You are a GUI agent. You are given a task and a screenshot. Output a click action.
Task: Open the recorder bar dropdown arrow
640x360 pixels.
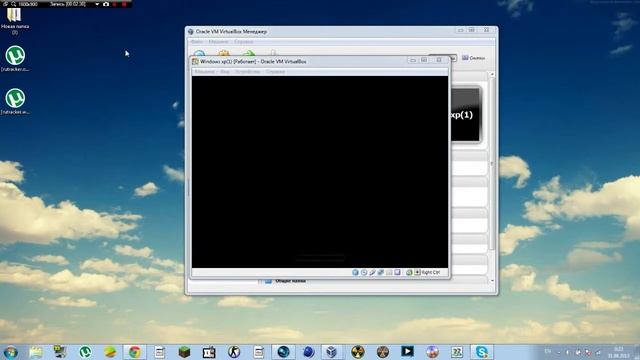pos(97,4)
